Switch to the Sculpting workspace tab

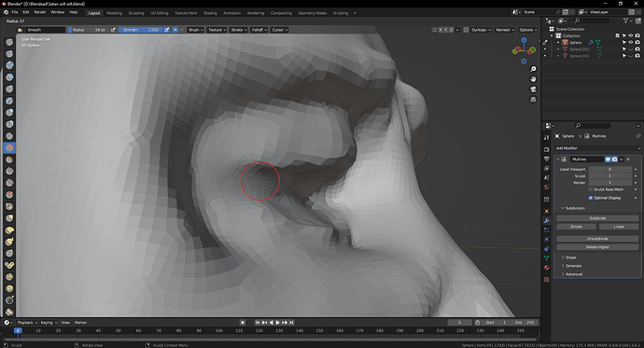[136, 13]
